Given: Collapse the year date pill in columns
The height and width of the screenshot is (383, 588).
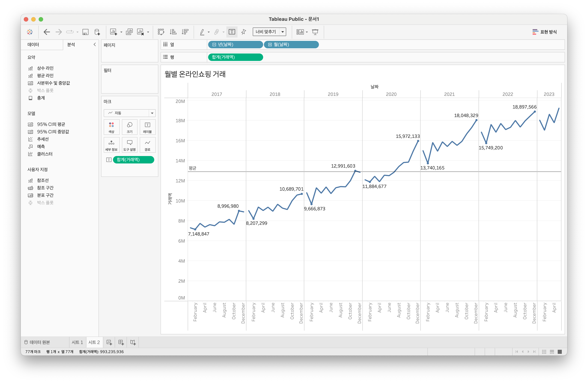Looking at the screenshot, I should tap(214, 45).
